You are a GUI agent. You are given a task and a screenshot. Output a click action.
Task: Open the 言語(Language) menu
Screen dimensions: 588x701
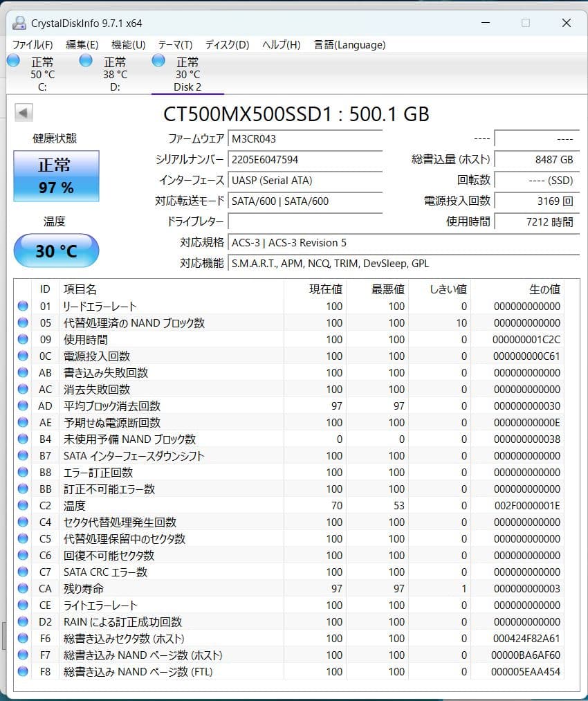[x=349, y=45]
